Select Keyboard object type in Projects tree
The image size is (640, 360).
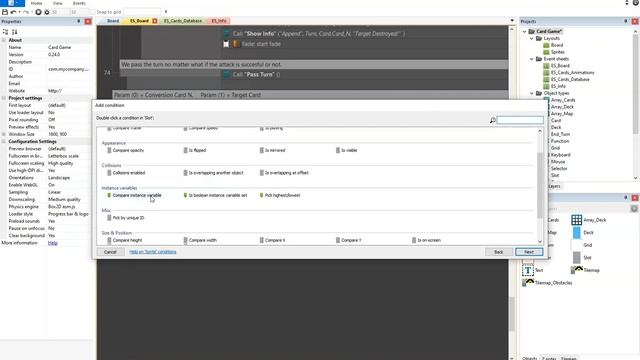560,155
